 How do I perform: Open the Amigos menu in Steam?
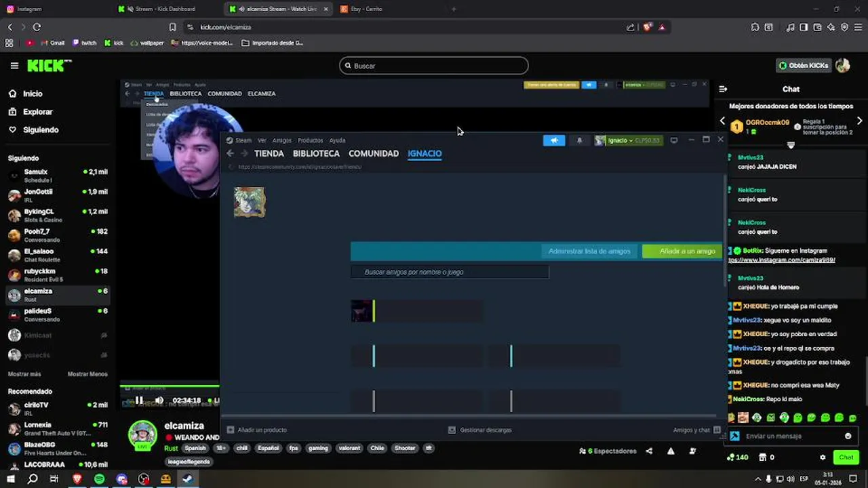pyautogui.click(x=281, y=140)
